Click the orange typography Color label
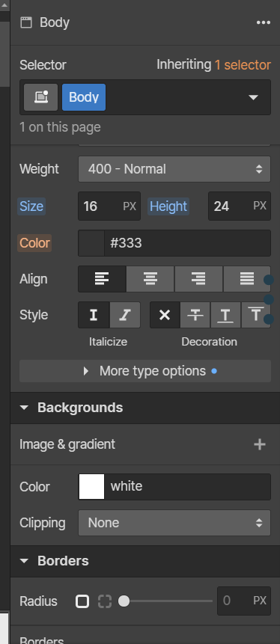This screenshot has height=644, width=280. pos(34,243)
